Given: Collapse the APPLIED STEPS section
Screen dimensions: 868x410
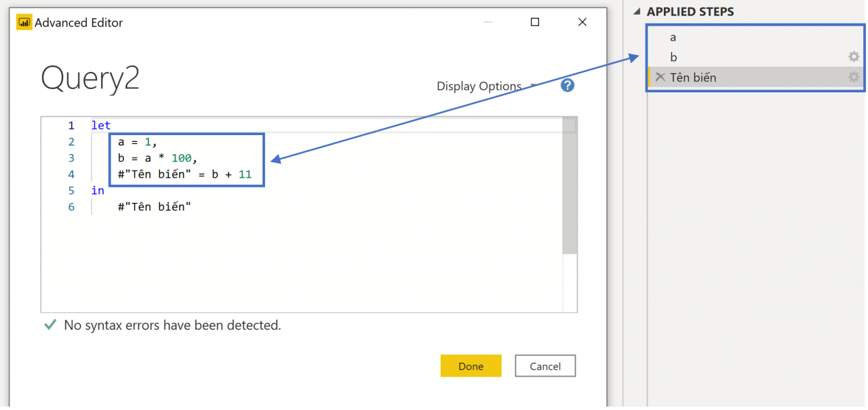Looking at the screenshot, I should (637, 12).
